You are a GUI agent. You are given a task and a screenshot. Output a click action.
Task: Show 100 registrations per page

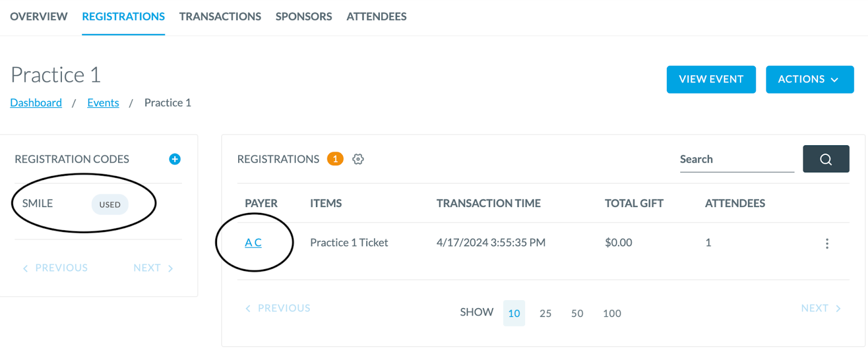pos(612,313)
